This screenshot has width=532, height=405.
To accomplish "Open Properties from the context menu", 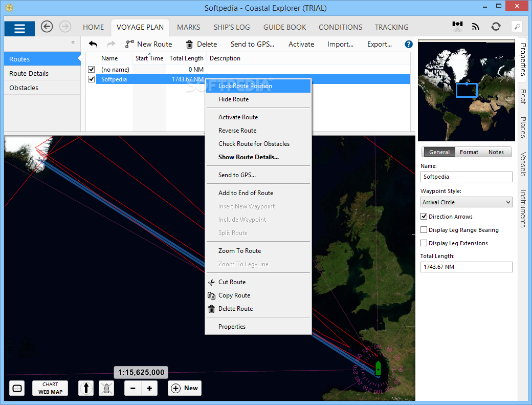I will point(258,327).
